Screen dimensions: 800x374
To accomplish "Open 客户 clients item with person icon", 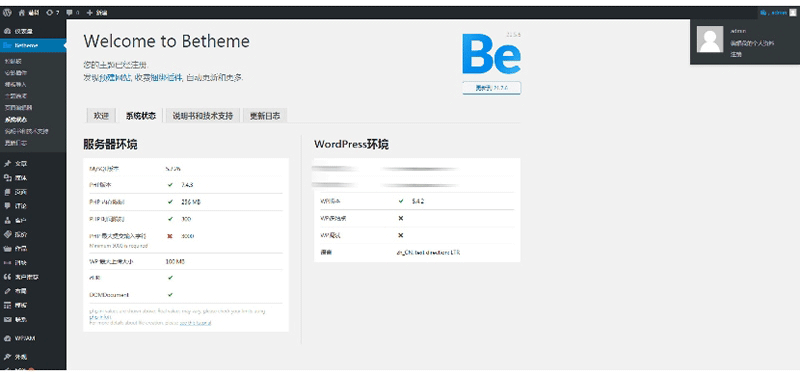I will pos(33,220).
